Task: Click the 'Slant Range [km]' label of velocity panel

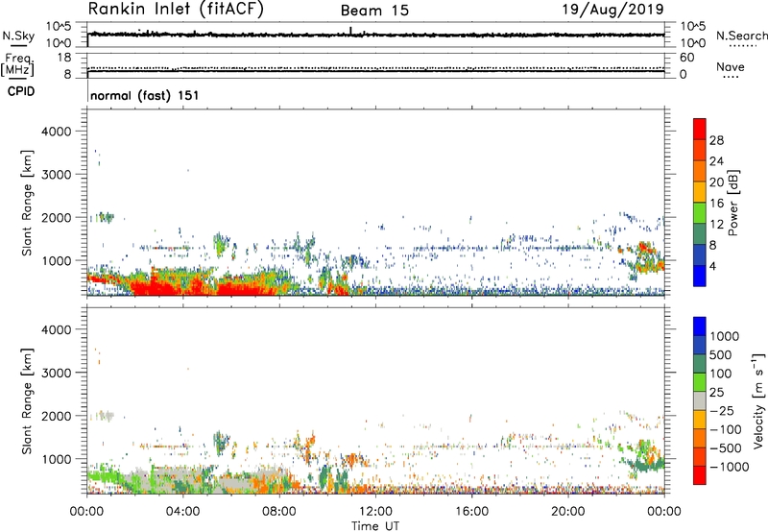Action: tap(27, 401)
